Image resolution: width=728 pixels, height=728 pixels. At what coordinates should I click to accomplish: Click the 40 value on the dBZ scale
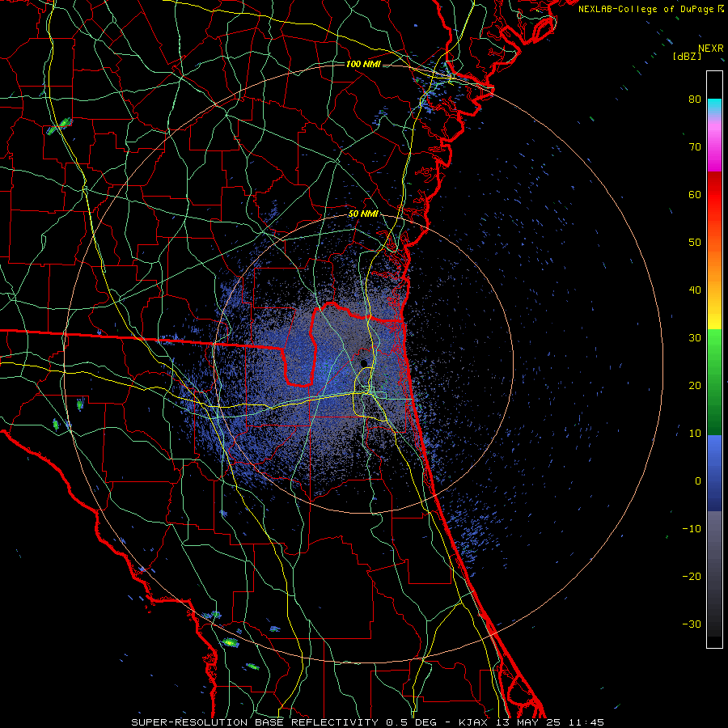pyautogui.click(x=695, y=290)
